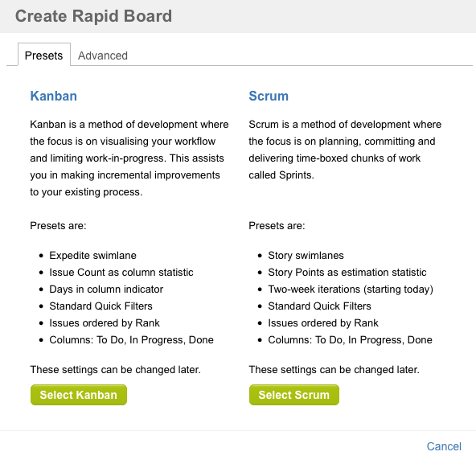Click Issue Count as column statistic item

point(121,273)
